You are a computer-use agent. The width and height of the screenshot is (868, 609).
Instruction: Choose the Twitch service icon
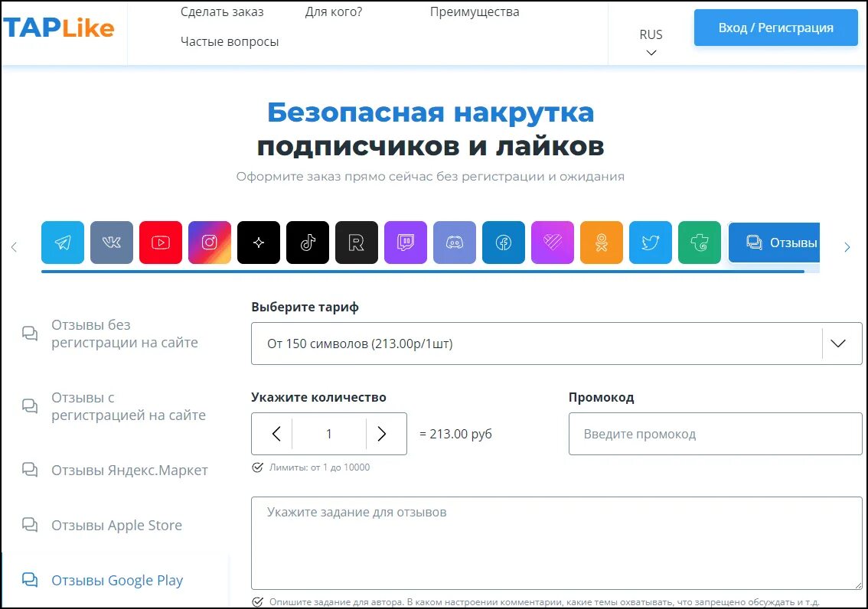coord(406,243)
